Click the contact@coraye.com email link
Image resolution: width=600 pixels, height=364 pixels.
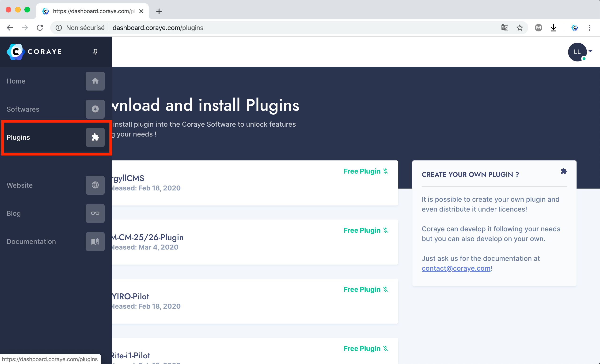[x=456, y=268]
